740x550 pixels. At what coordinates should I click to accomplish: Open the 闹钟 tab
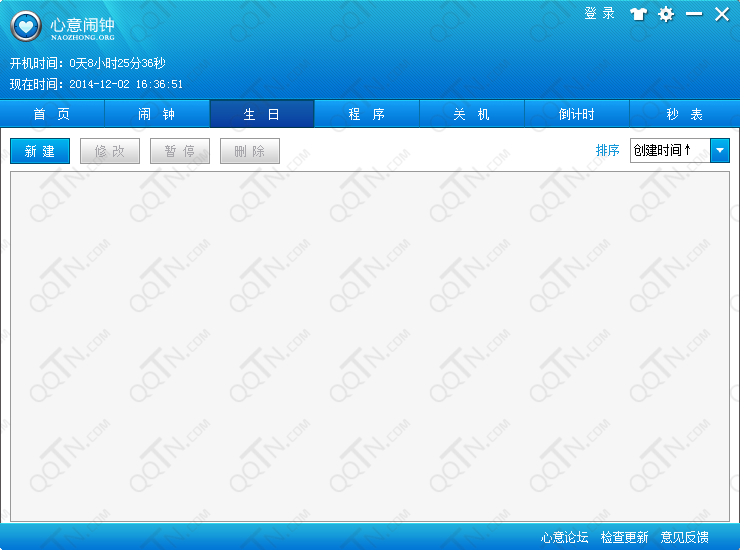[157, 114]
